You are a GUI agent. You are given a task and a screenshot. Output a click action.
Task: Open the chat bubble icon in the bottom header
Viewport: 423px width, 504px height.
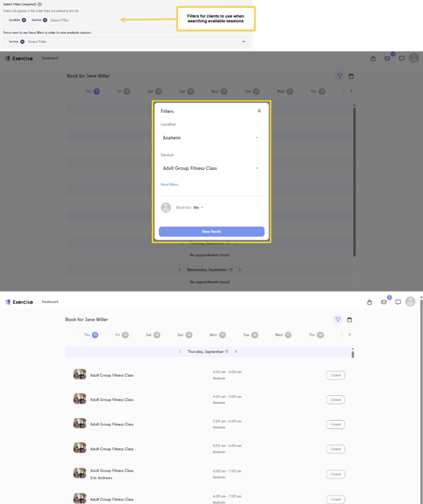[x=398, y=302]
